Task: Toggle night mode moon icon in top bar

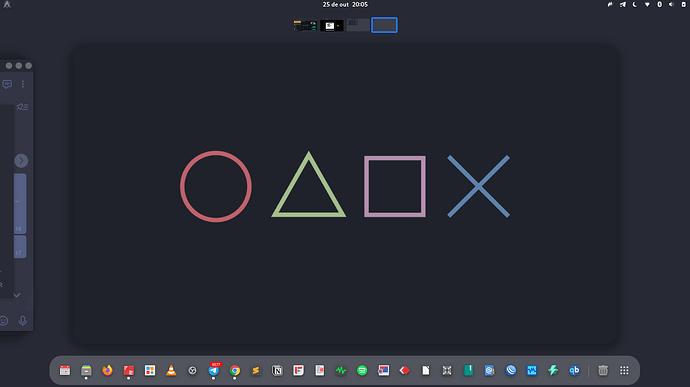Action: [x=635, y=4]
